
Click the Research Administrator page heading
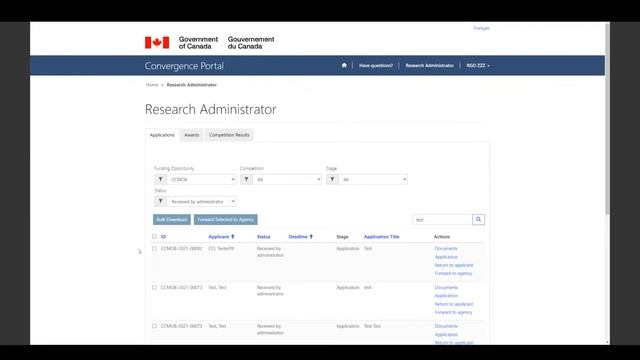coord(211,109)
